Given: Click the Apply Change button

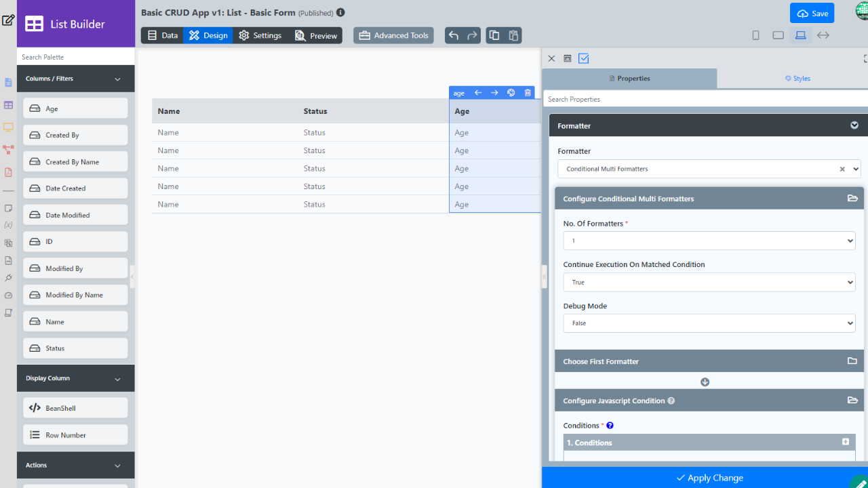Looking at the screenshot, I should (709, 478).
